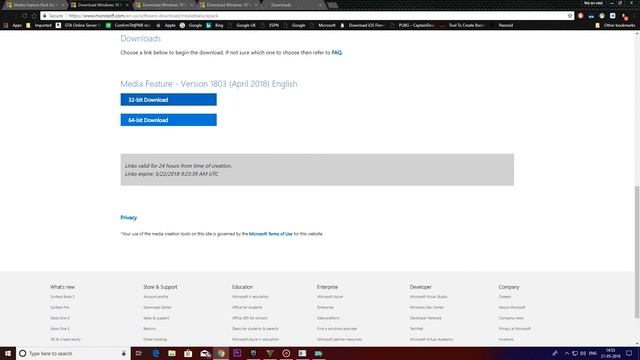Open the Apple bookmark

166,25
